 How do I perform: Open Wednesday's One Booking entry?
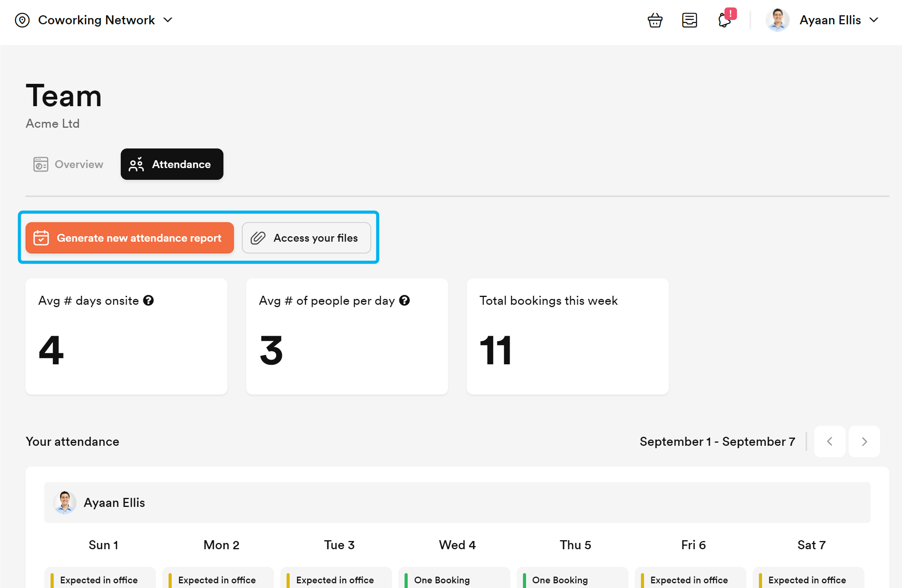[454, 578]
